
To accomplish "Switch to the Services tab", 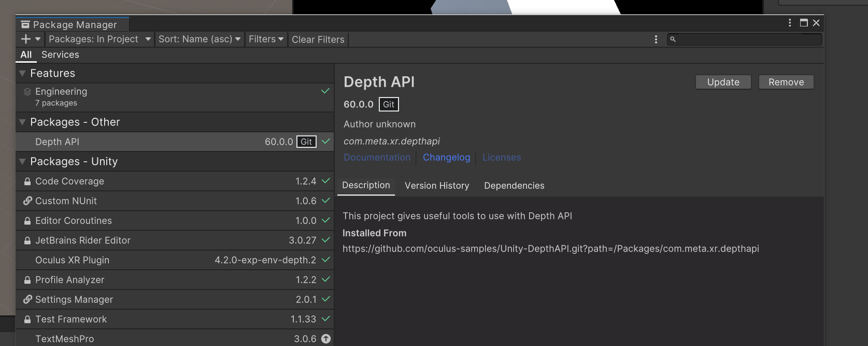I will (60, 54).
